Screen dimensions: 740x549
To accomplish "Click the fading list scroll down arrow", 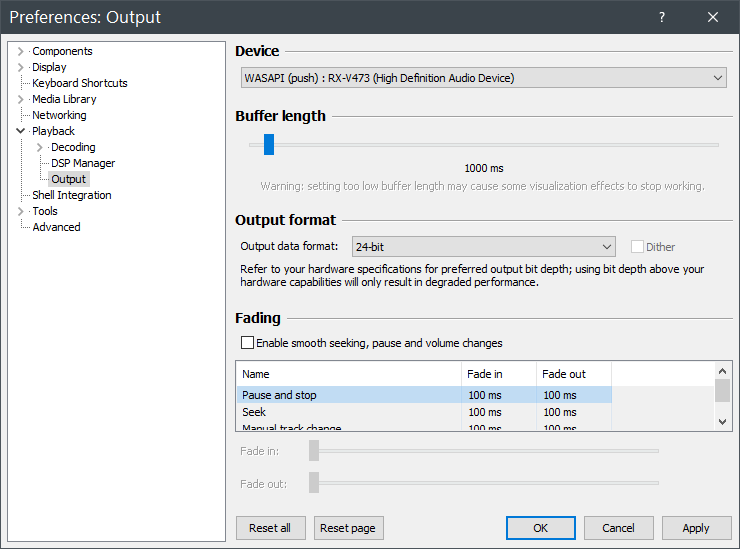I will (723, 423).
